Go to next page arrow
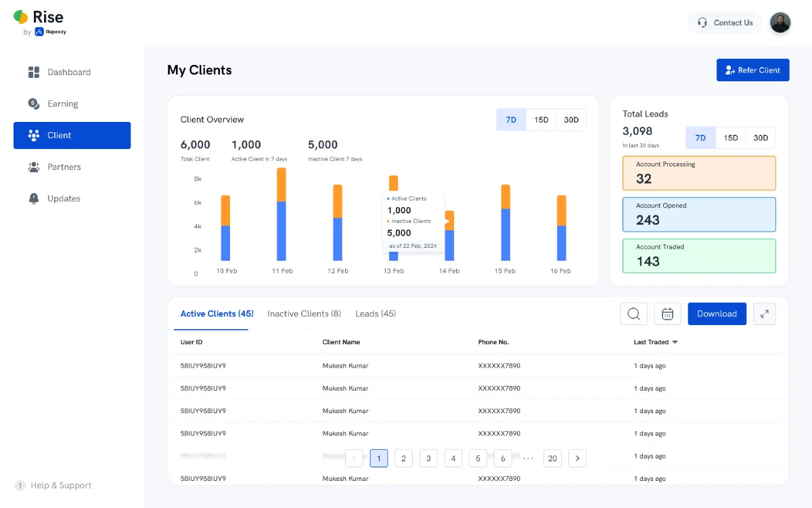Screen dimensions: 812x508 (577, 459)
